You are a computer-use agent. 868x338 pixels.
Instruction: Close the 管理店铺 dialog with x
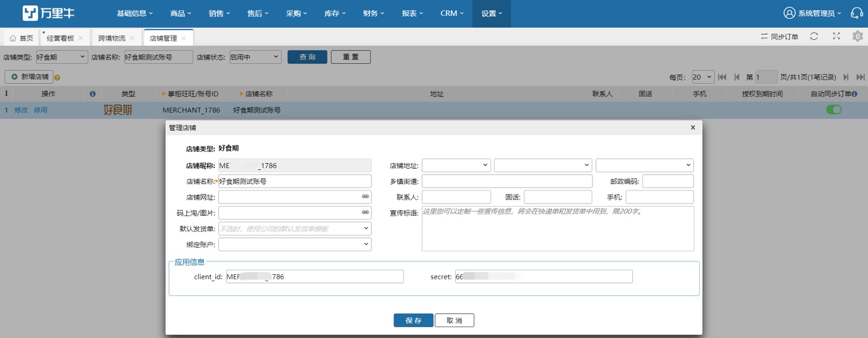click(x=693, y=128)
